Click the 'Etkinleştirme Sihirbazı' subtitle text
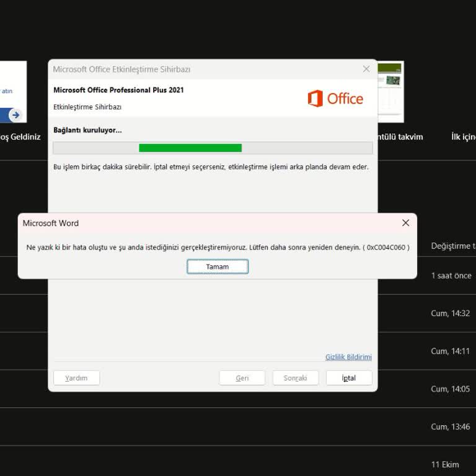Screen dimensions: 476x476 coord(87,107)
